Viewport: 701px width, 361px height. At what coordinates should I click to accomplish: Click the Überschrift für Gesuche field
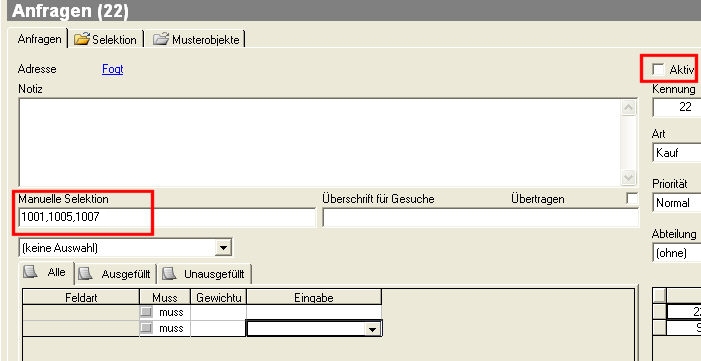[481, 218]
